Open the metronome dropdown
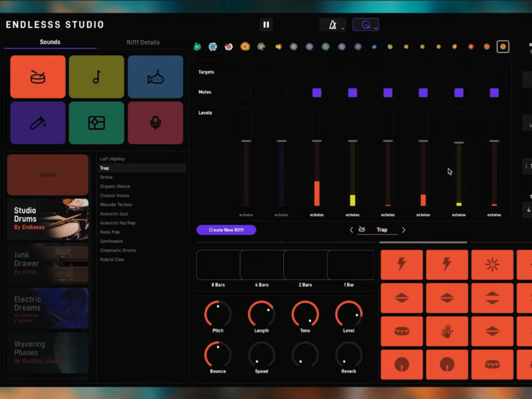532x399 pixels. 332,25
